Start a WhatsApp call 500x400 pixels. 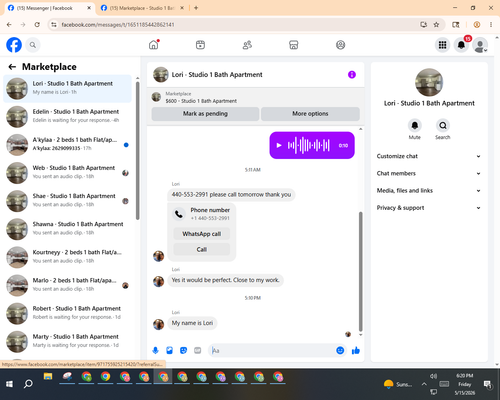click(202, 234)
